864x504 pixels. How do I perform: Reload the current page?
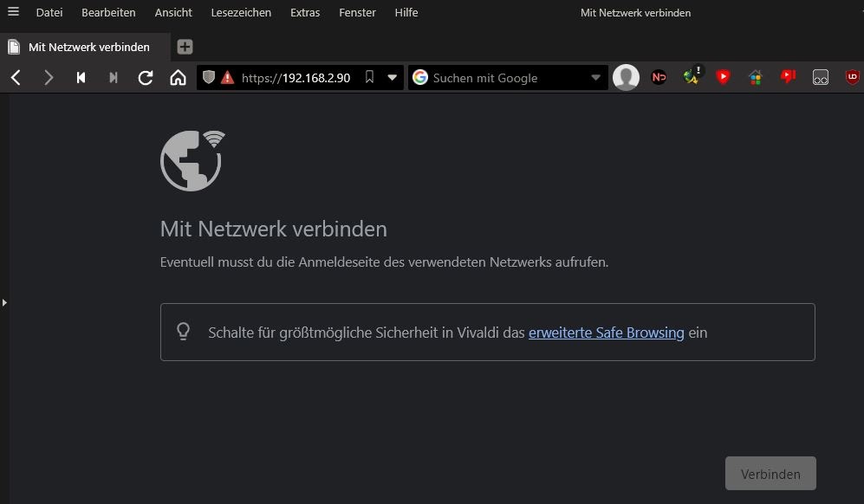click(146, 77)
